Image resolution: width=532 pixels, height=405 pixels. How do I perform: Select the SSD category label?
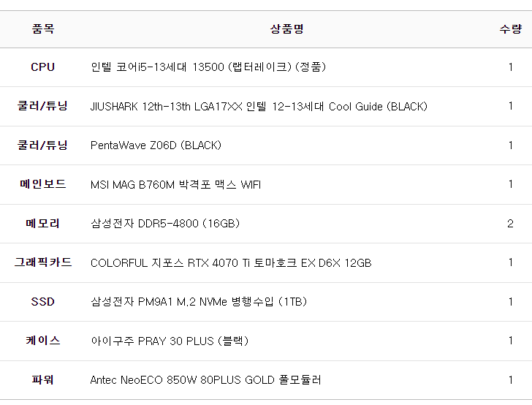[42, 302]
